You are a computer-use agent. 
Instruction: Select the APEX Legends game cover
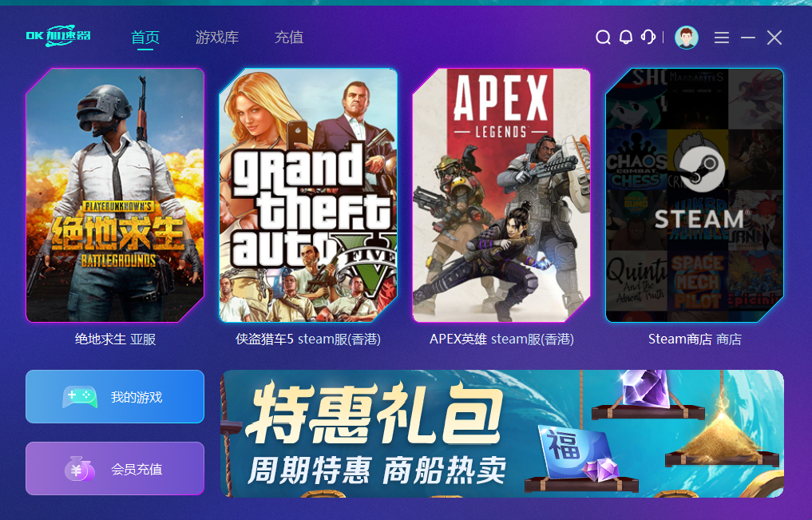[501, 195]
